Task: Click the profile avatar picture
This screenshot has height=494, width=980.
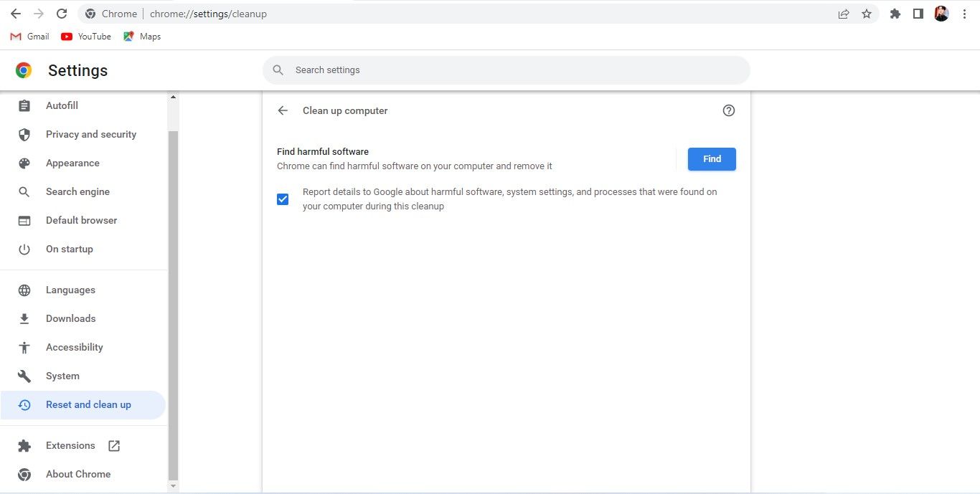Action: pyautogui.click(x=941, y=14)
